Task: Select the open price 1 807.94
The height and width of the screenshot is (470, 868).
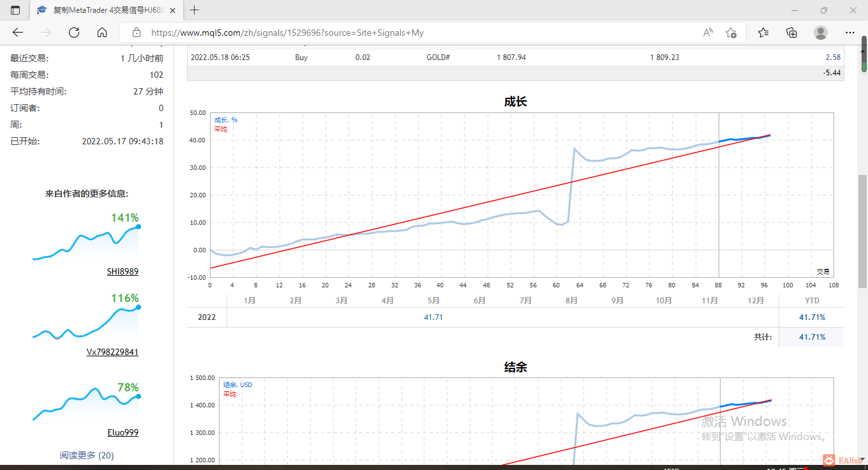Action: 511,57
